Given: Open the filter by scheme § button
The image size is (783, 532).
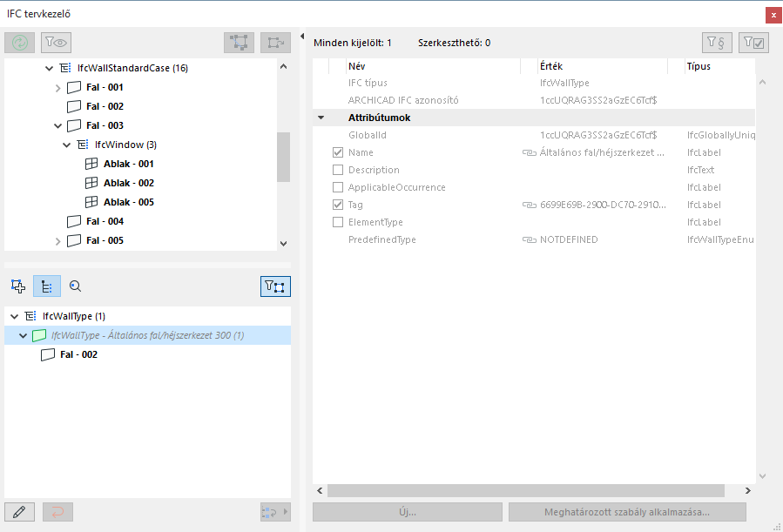Looking at the screenshot, I should tap(717, 43).
